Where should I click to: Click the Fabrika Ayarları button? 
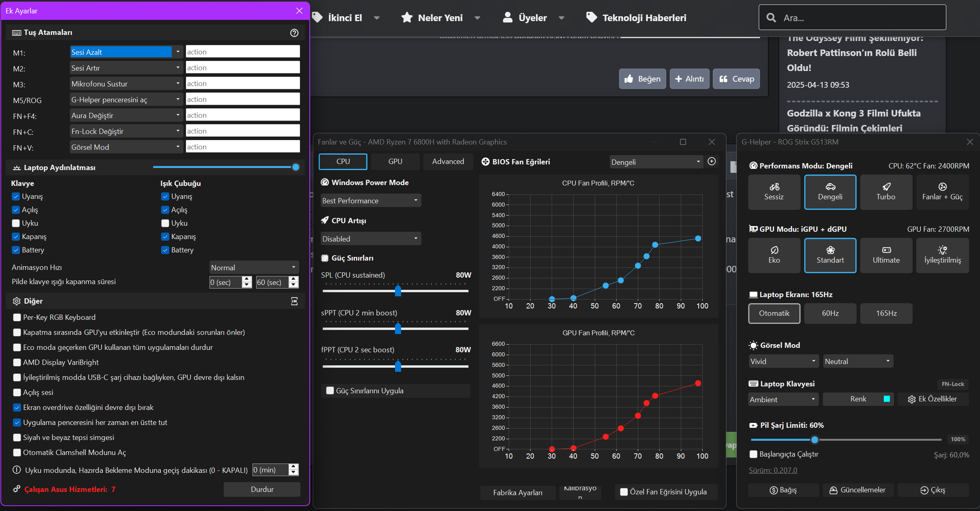coord(517,492)
